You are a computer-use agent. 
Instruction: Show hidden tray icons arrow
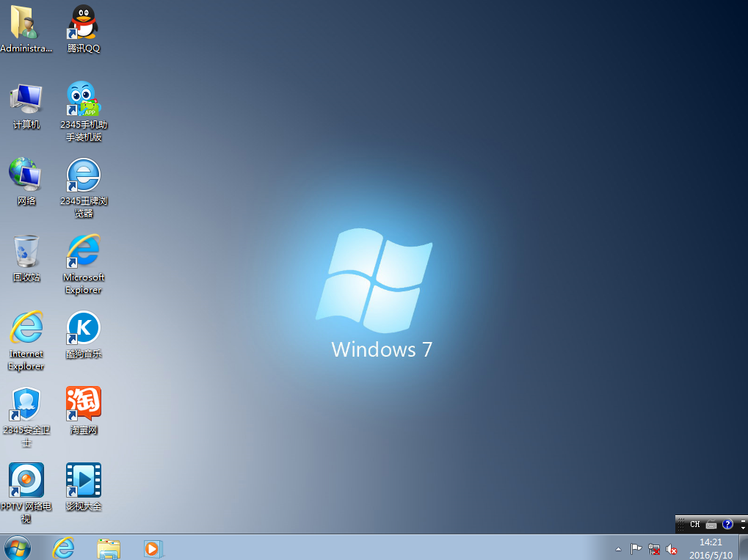point(618,549)
